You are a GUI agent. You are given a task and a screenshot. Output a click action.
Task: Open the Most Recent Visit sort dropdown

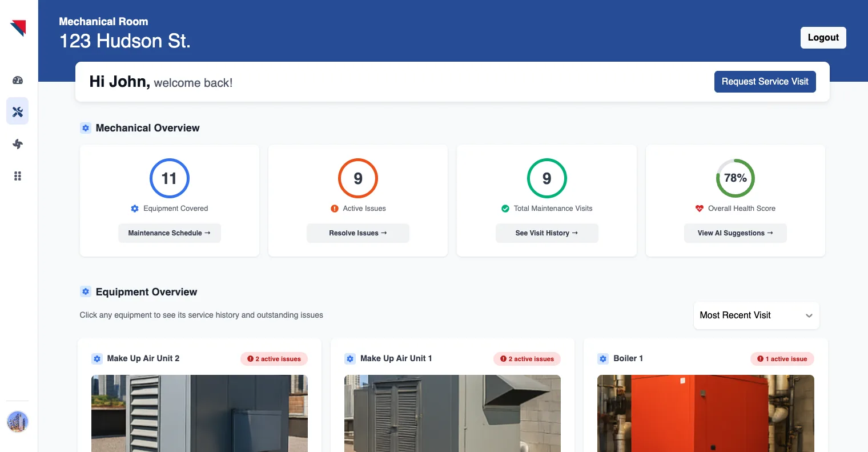(x=756, y=315)
